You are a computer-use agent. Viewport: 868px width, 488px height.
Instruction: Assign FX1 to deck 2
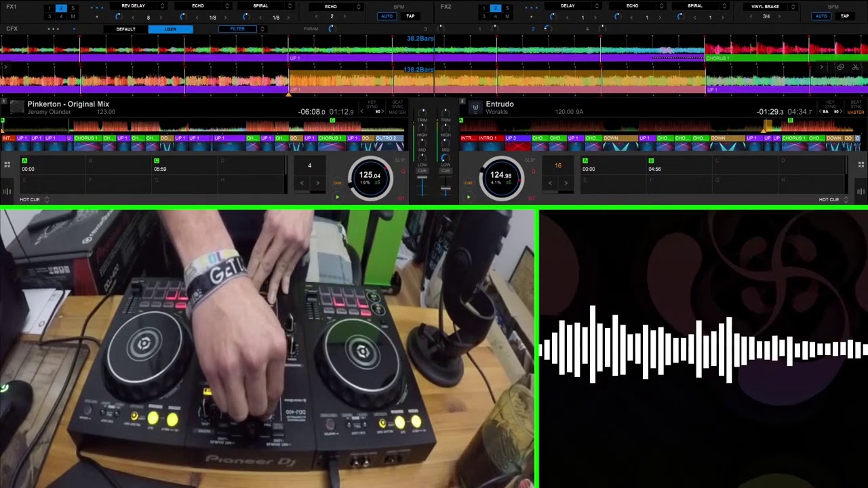(x=61, y=8)
